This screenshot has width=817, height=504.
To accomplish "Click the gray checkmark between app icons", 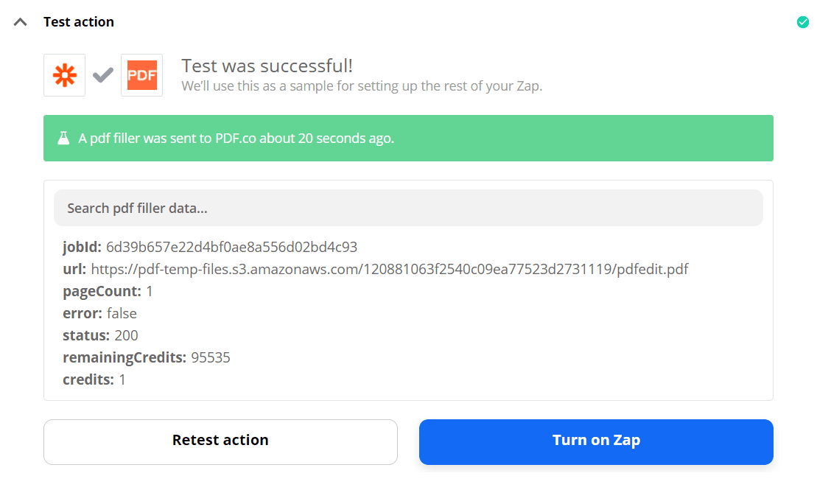I will point(102,74).
